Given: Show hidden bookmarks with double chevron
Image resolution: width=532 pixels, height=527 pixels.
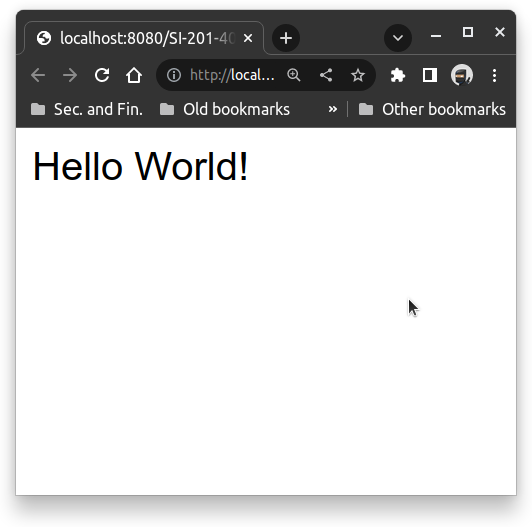Looking at the screenshot, I should tap(333, 109).
